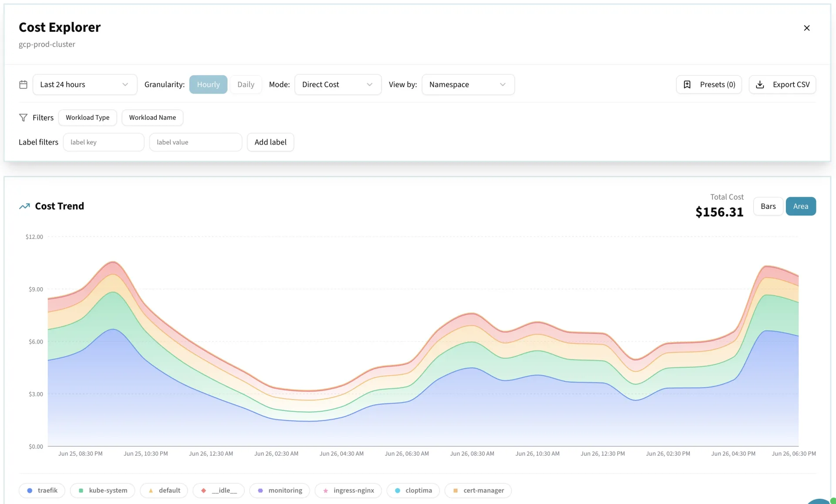Viewport: 836px width, 504px height.
Task: Click the funnel Filters icon
Action: 24,118
